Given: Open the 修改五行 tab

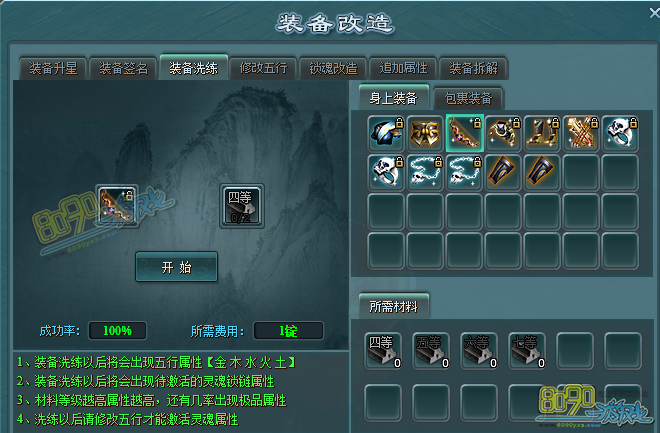Looking at the screenshot, I should click(x=263, y=68).
